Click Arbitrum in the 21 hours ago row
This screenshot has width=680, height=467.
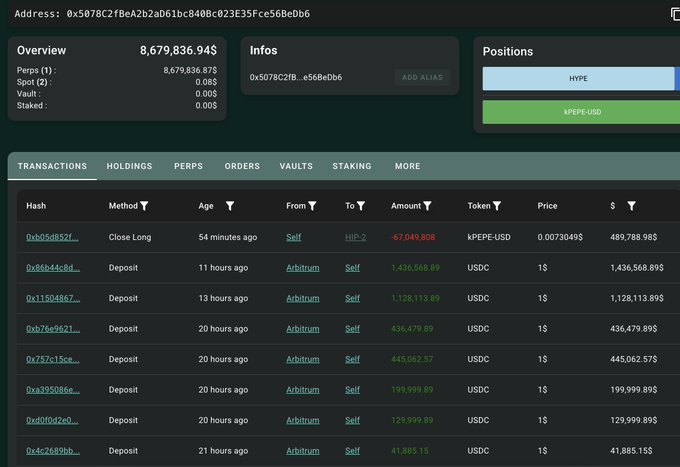point(303,451)
